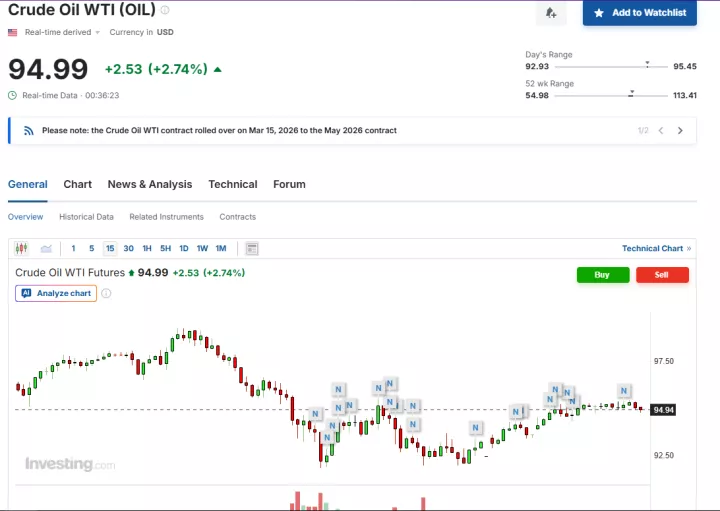Switch to area chart type

46,248
